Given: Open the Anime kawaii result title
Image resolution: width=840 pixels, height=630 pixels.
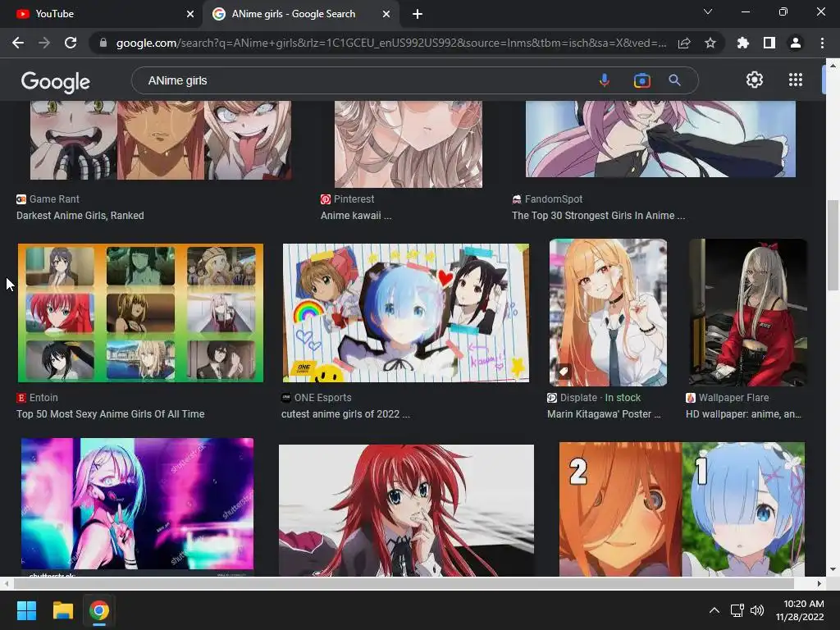Looking at the screenshot, I should point(356,216).
